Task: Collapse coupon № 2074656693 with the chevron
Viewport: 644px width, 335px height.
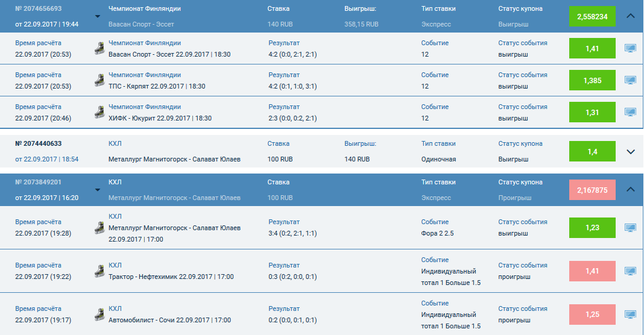Action: (x=631, y=16)
